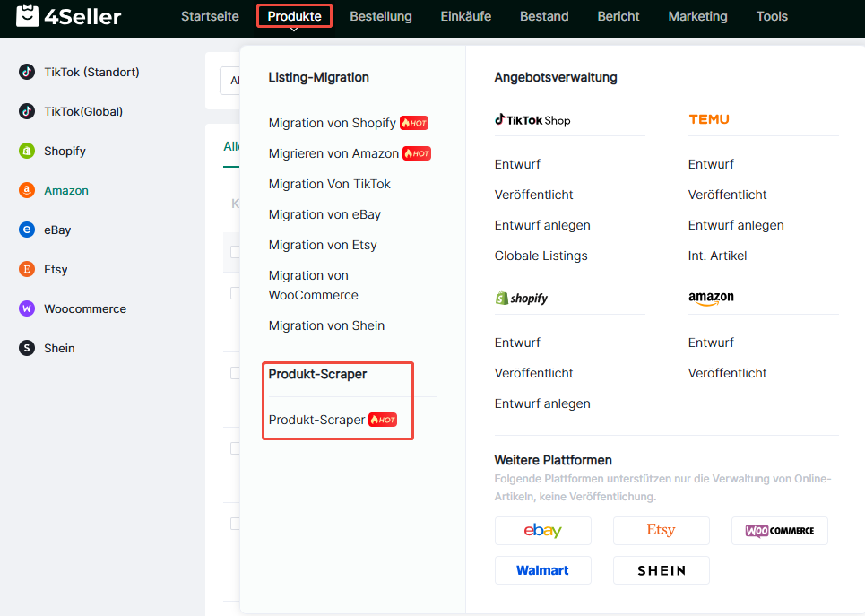The width and height of the screenshot is (865, 616).
Task: Click the Produkt-Scraper link
Action: [x=317, y=420]
